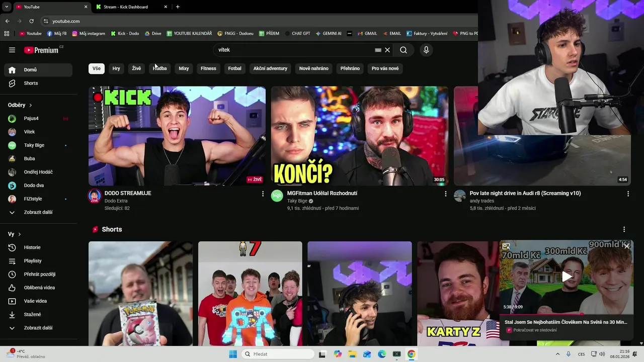Select the Fitness filter chip
The height and width of the screenshot is (362, 644).
[208, 68]
